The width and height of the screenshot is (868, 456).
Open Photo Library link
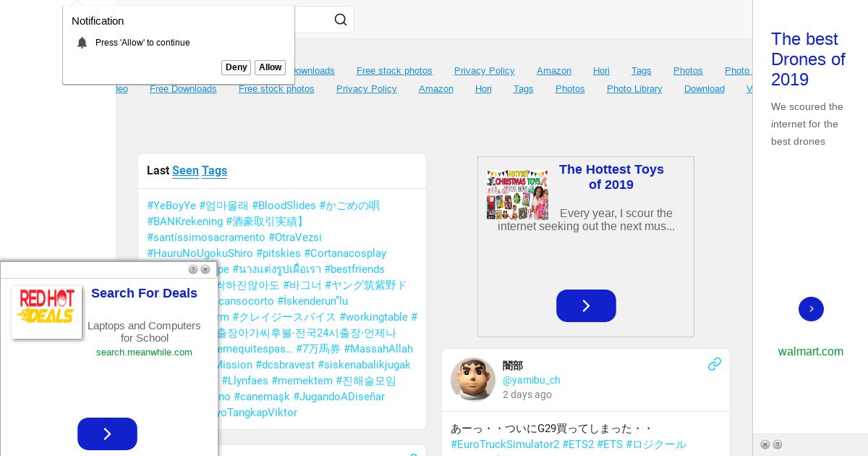tap(634, 88)
